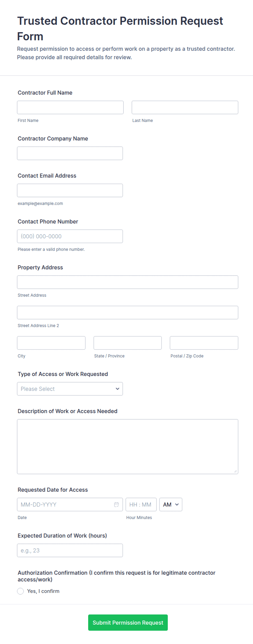
Task: Focus the Last Name input field
Action: pyautogui.click(x=185, y=107)
